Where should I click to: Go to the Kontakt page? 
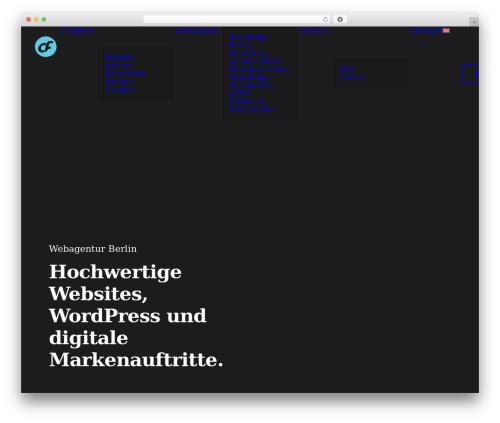425,30
